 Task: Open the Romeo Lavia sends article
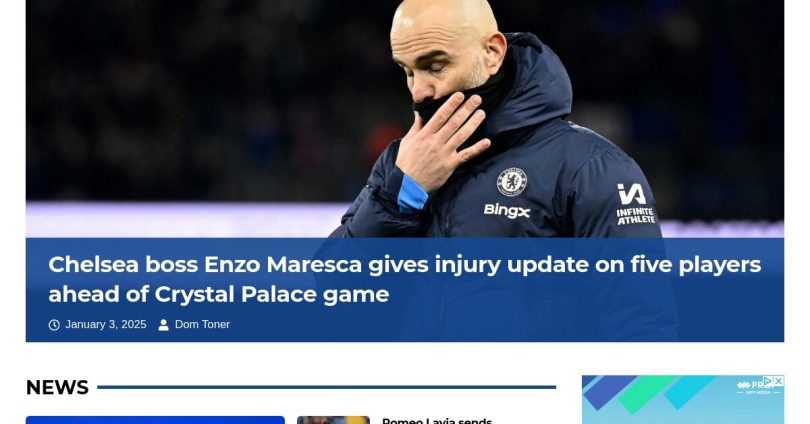point(437,421)
